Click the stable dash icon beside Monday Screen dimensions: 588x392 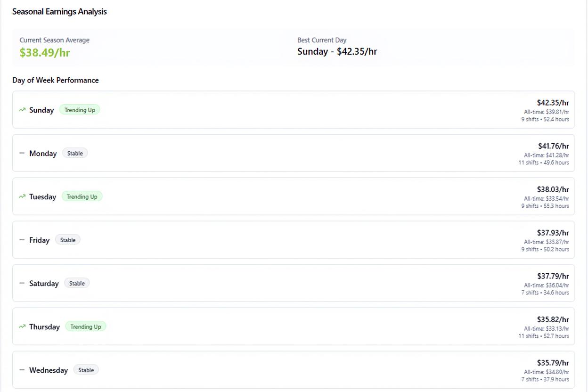click(x=21, y=153)
